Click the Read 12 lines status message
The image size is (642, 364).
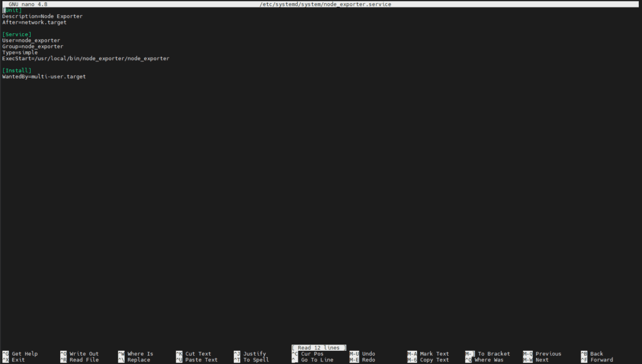point(318,347)
